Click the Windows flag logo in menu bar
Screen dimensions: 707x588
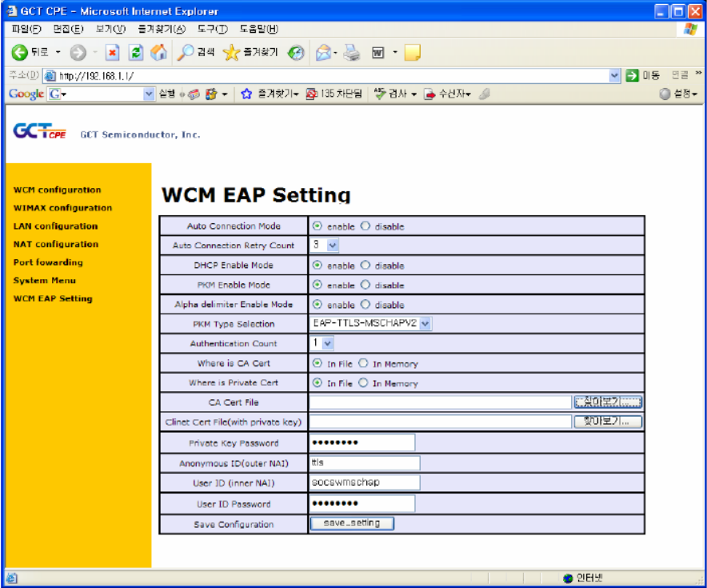click(x=690, y=30)
